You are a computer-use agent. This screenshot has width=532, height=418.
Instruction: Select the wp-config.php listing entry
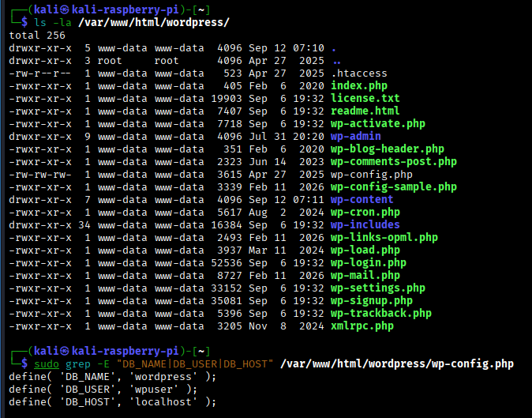click(372, 175)
